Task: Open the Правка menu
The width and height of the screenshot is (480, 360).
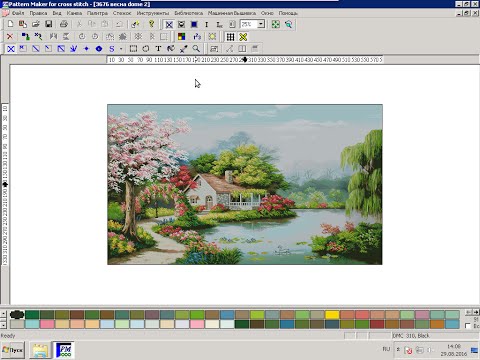Action: pyautogui.click(x=38, y=13)
